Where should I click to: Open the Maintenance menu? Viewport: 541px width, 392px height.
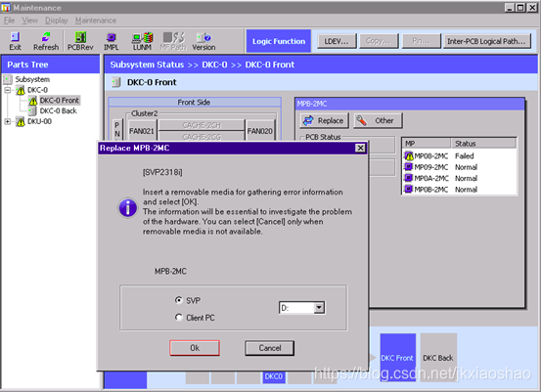pyautogui.click(x=96, y=21)
